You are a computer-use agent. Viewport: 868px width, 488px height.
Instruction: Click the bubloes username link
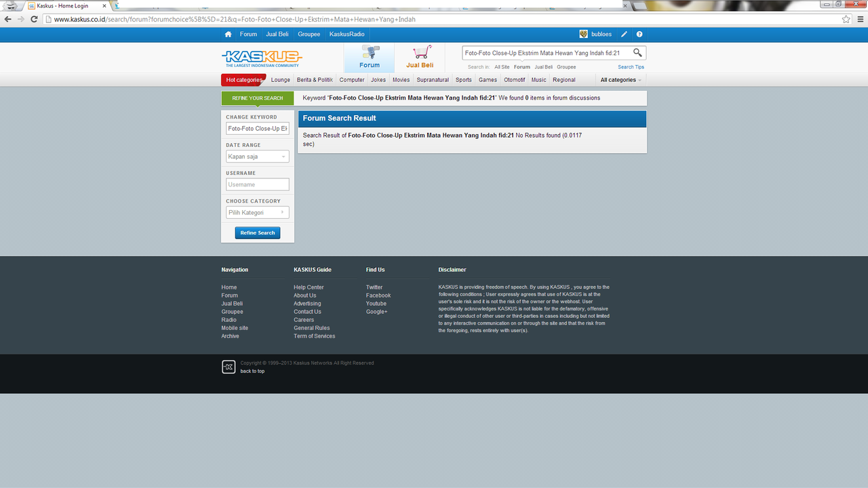601,35
